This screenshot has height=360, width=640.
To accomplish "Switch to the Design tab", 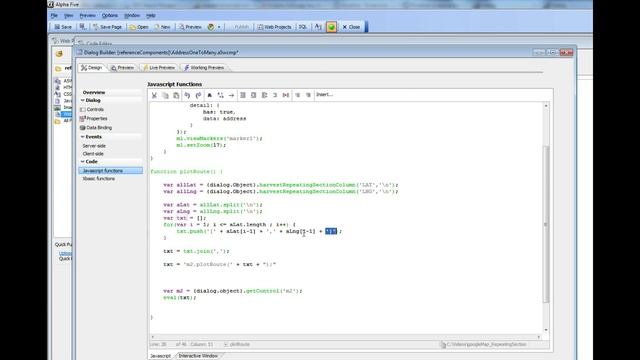I will 91,68.
